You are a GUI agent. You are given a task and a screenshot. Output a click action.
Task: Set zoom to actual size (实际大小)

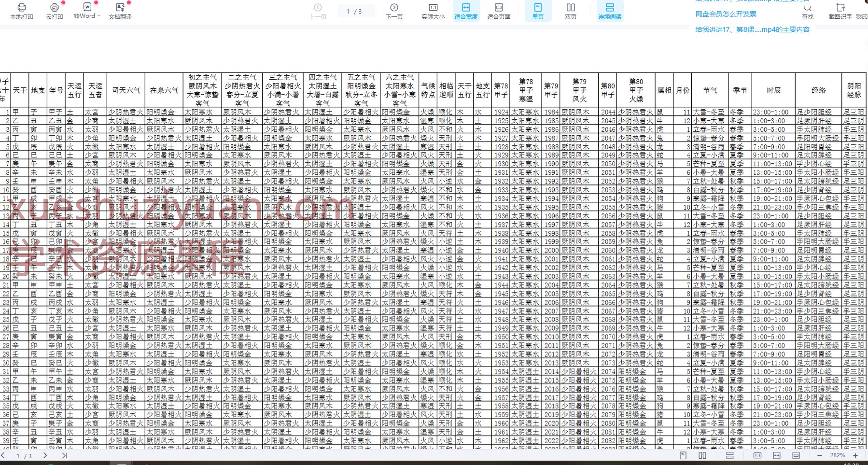point(433,11)
